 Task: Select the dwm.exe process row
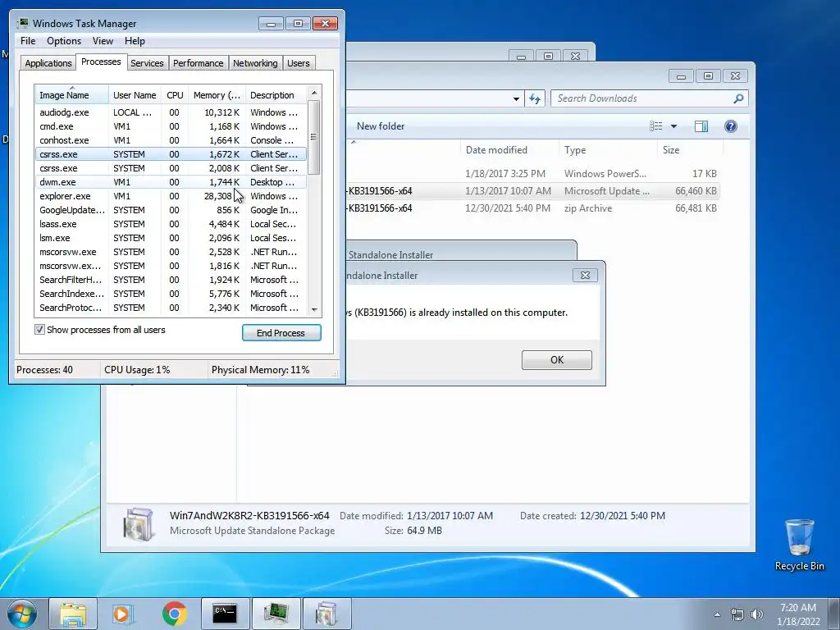point(171,182)
